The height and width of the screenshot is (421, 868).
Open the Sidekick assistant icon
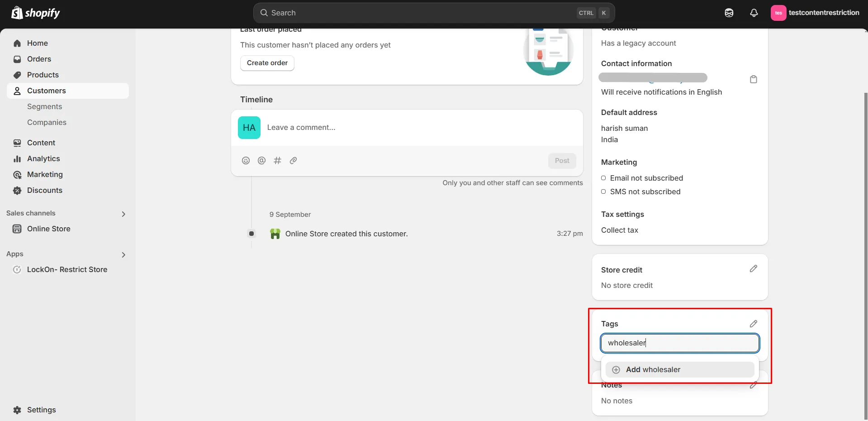[729, 13]
